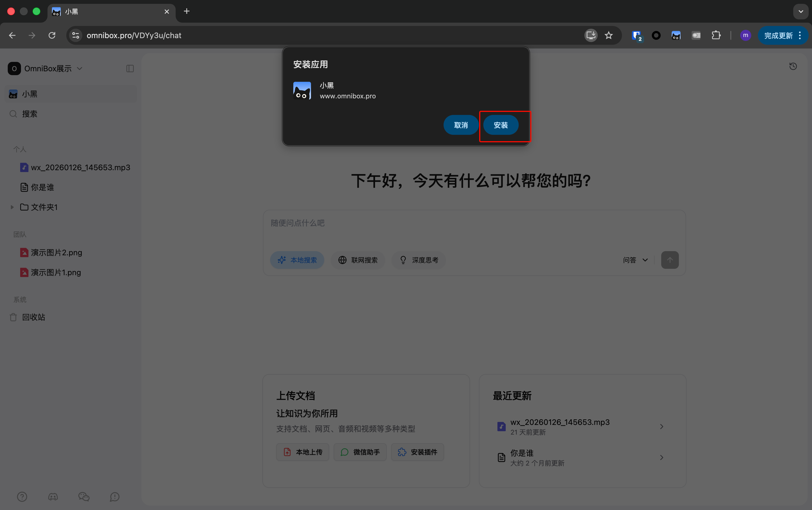The width and height of the screenshot is (812, 510).
Task: Click the Install (安装) button in dialog
Action: 500,125
